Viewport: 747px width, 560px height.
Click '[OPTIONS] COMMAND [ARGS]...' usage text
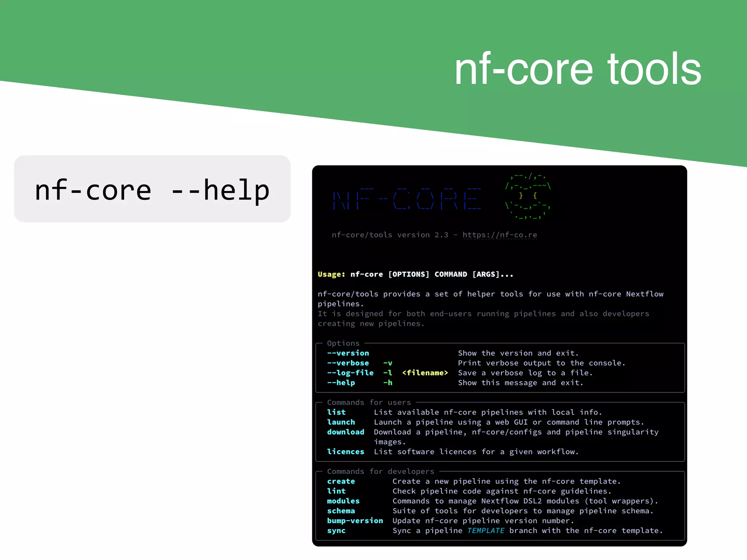pos(451,274)
